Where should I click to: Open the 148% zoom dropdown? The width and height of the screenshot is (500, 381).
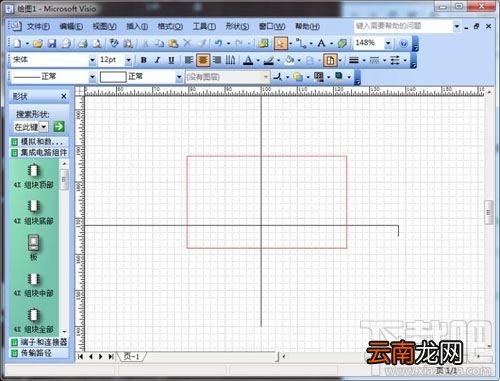click(x=388, y=43)
